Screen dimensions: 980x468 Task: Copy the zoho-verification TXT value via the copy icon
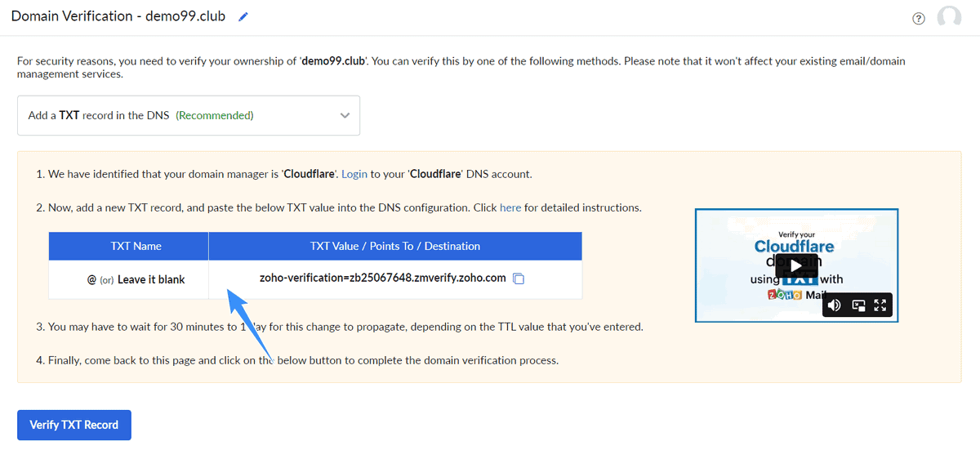tap(518, 279)
